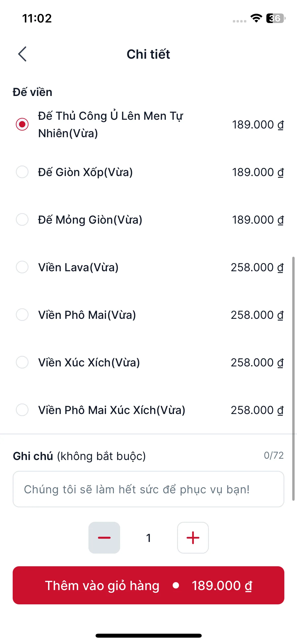Tap the Wi-Fi status icon

point(256,18)
